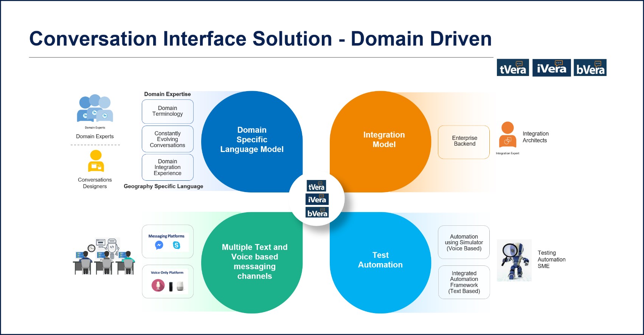The image size is (644, 335).
Task: Click the orange Integration Expert icon
Action: pos(507,135)
